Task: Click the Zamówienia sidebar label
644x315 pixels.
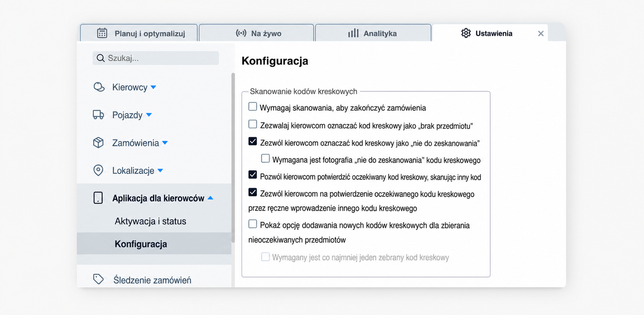Action: point(136,143)
